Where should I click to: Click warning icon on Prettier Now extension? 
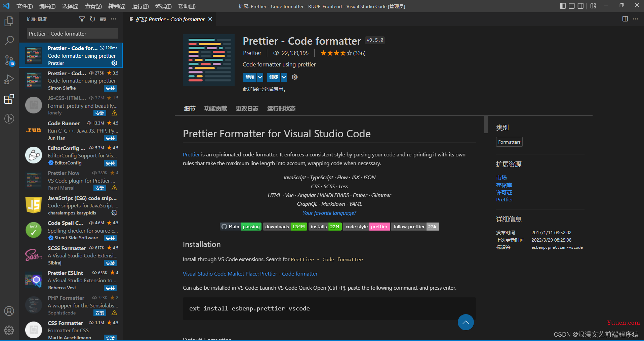114,188
